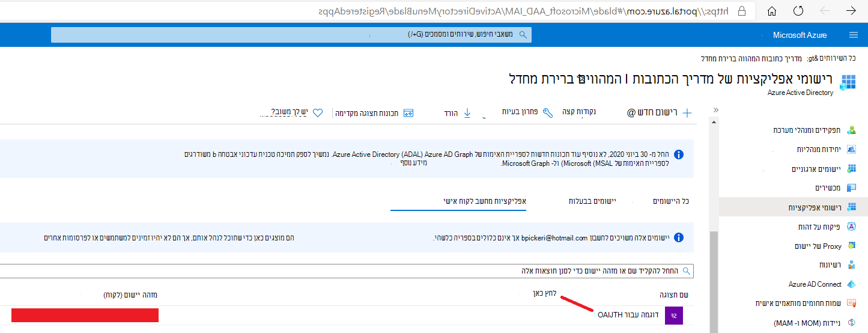Click the browser home icon
This screenshot has width=868, height=333.
pyautogui.click(x=772, y=11)
